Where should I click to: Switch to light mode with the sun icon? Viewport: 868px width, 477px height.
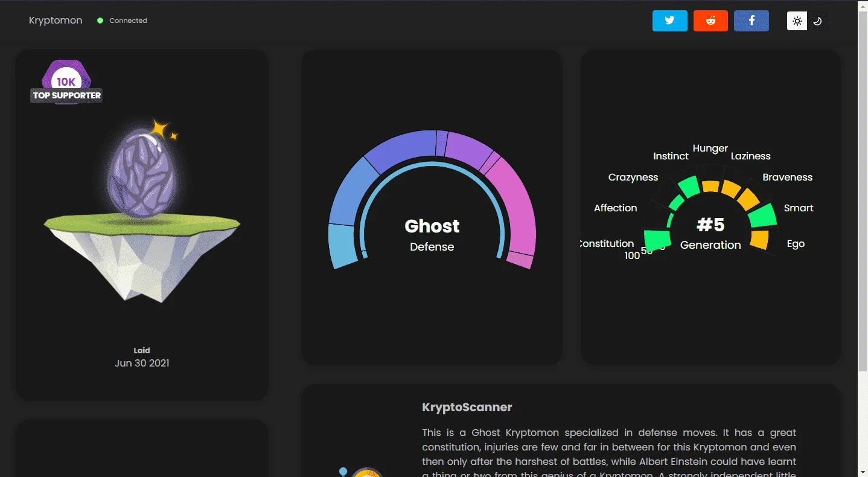click(797, 21)
